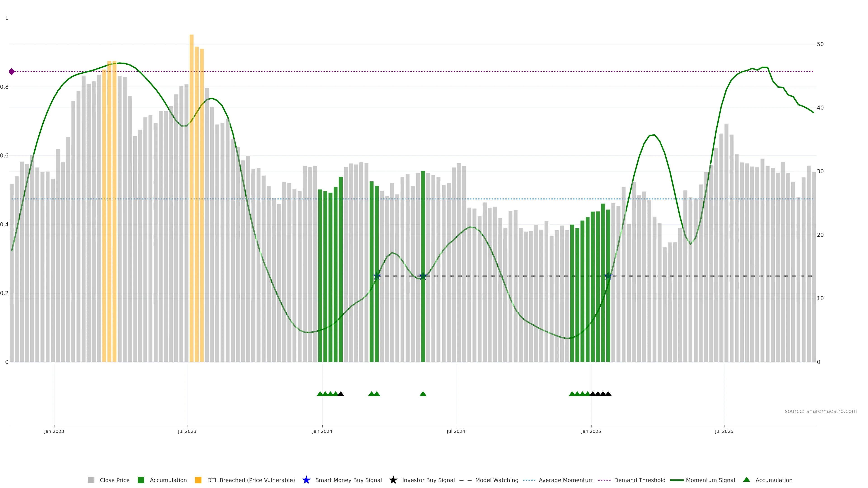Click the Jul 2025 axis label
Image resolution: width=868 pixels, height=488 pixels.
pyautogui.click(x=724, y=431)
